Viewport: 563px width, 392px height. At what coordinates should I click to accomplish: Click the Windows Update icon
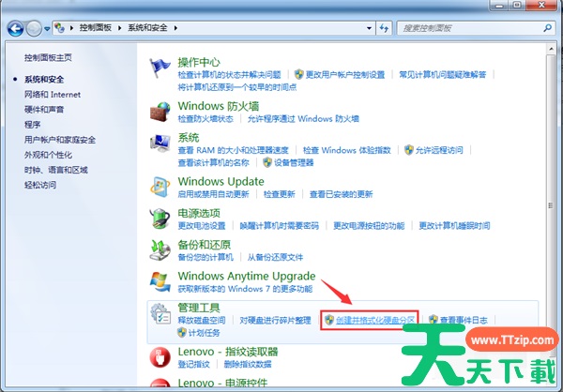160,187
